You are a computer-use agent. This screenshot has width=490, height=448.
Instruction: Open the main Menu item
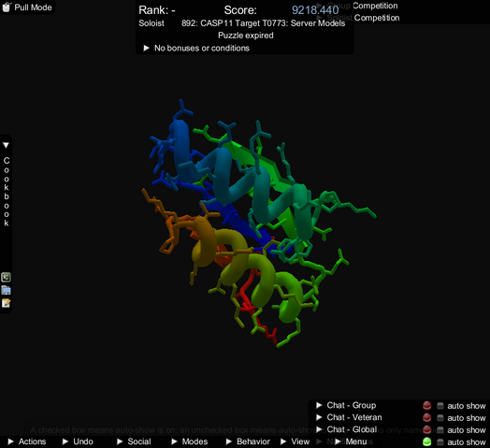[351, 441]
